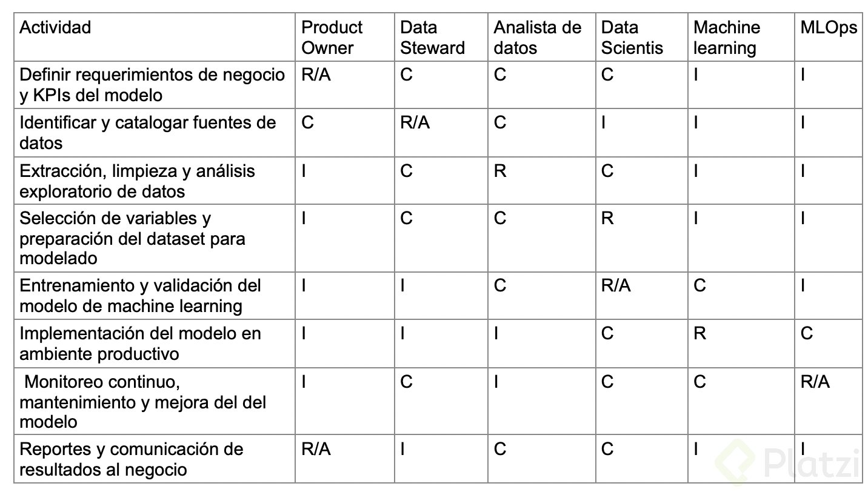Click the "Extracción, limpieza y análisis exploratorio" cell
The height and width of the screenshot is (492, 868).
pos(137,181)
